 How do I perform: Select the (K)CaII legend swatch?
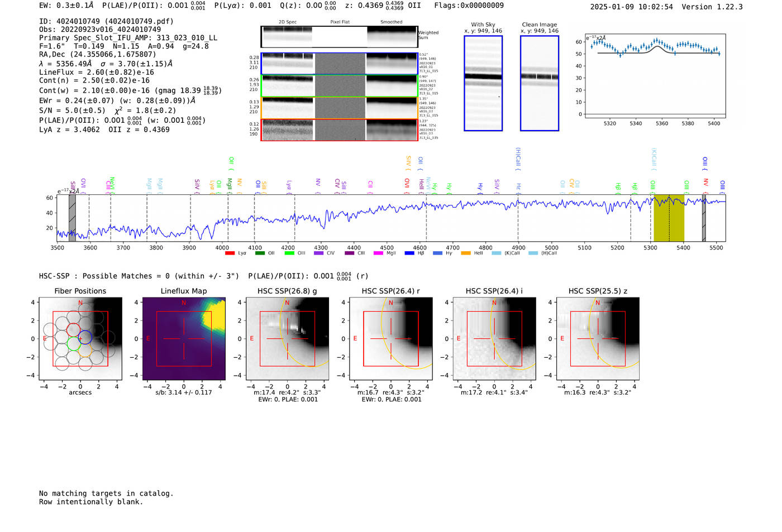coord(496,253)
